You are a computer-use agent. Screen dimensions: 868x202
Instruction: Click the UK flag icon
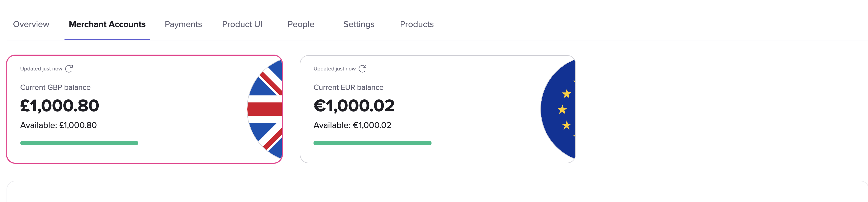(x=266, y=109)
